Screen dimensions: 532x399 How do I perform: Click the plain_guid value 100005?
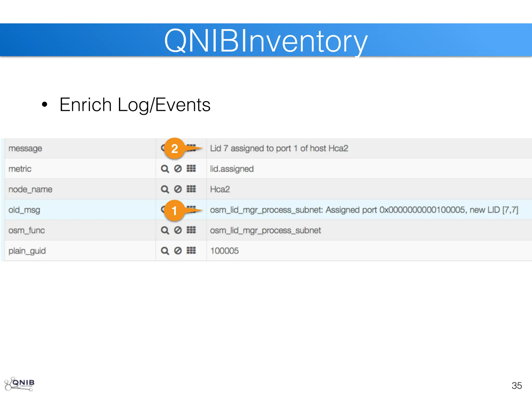click(224, 251)
